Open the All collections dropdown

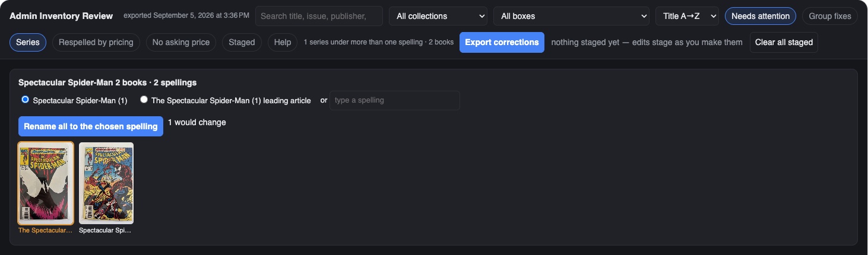[438, 16]
